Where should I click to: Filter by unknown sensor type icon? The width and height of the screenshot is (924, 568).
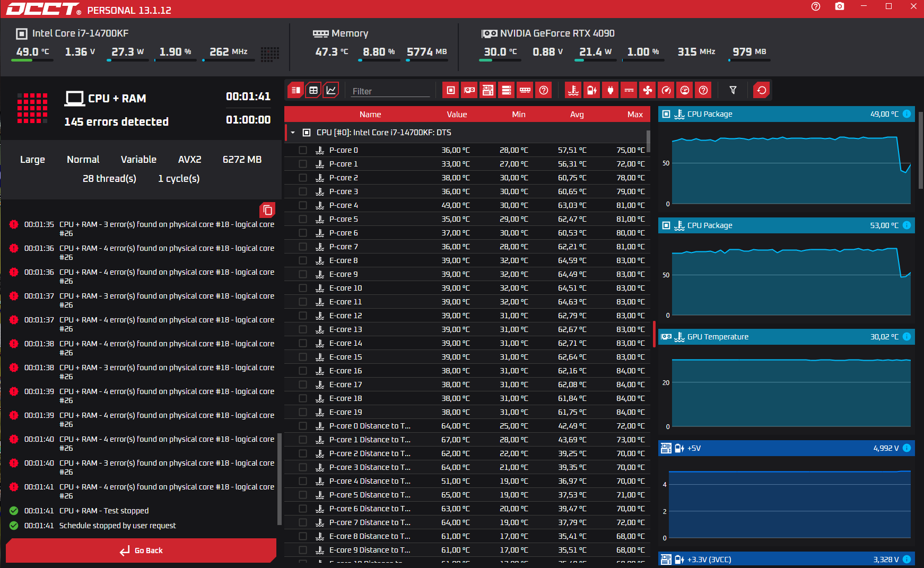(x=703, y=90)
